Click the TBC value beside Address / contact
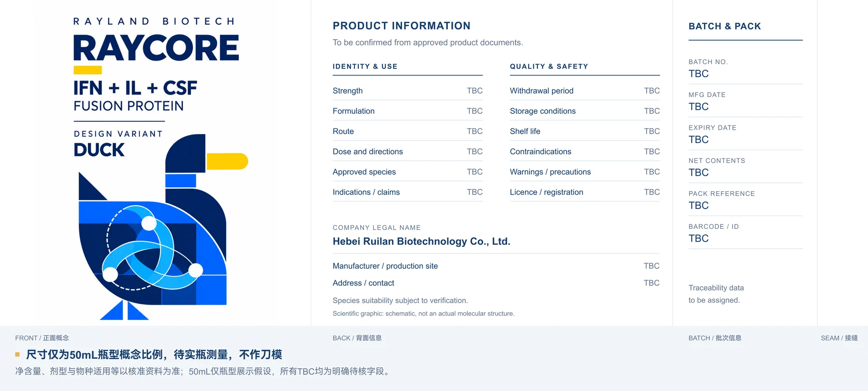The image size is (868, 391). tap(651, 283)
